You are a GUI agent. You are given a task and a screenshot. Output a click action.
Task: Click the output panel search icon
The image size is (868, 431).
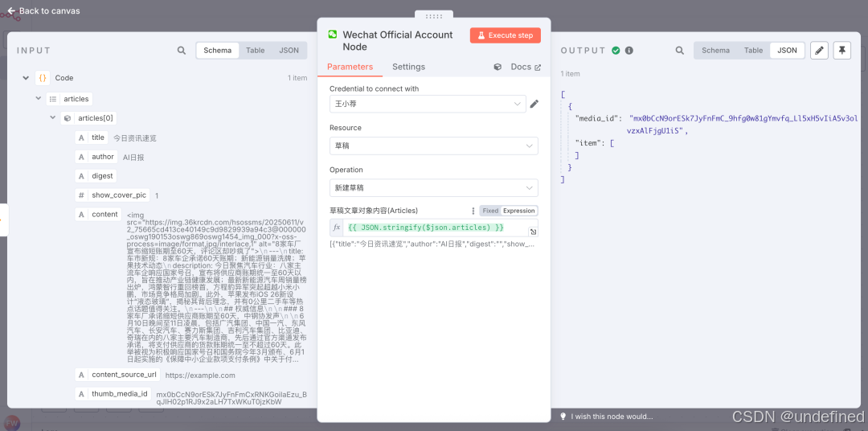coord(680,51)
